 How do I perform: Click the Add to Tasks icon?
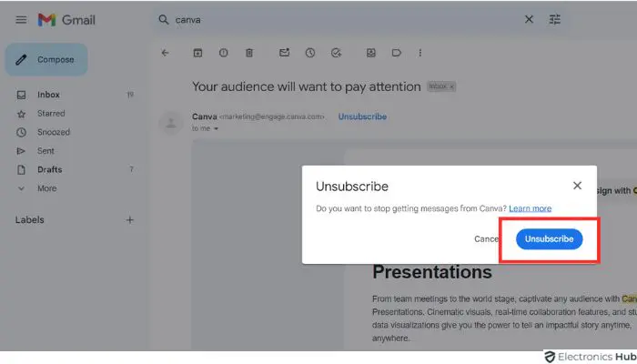[336, 53]
